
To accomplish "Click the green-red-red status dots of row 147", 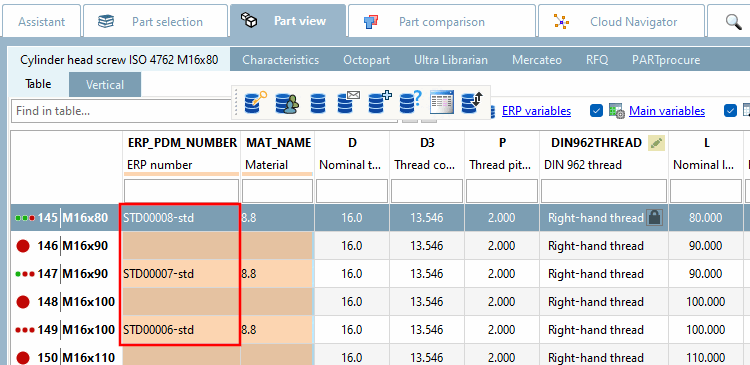I will coord(25,274).
